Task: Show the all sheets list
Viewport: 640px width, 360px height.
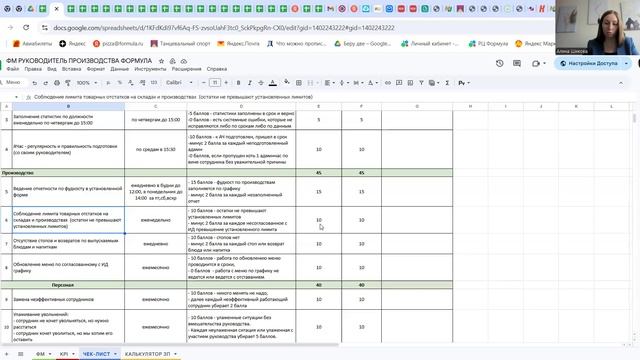Action: [20, 354]
